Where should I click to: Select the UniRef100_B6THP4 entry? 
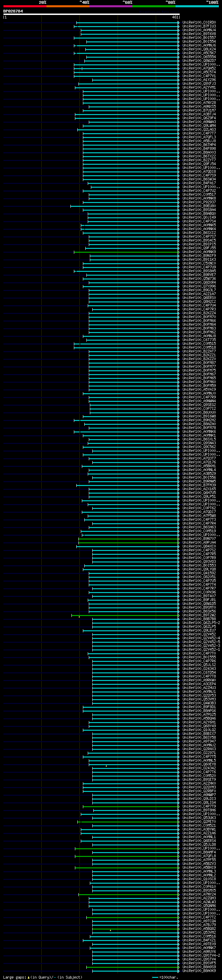(x=199, y=145)
